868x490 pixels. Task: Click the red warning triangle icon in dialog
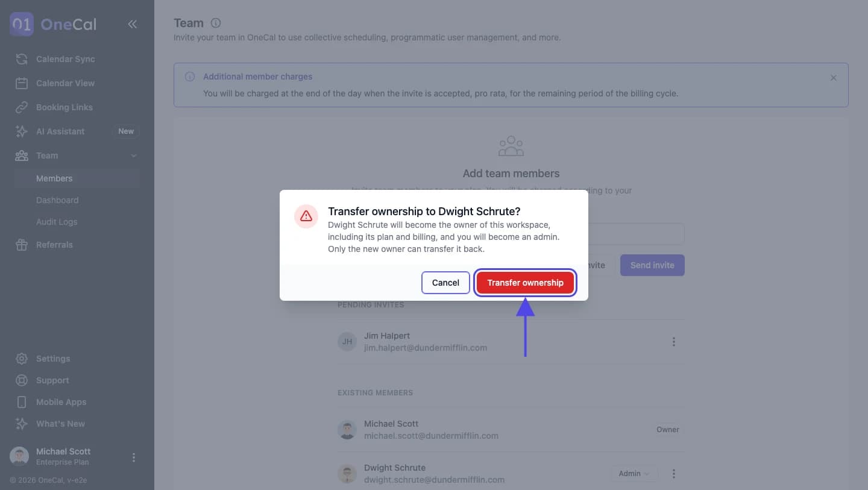point(306,216)
